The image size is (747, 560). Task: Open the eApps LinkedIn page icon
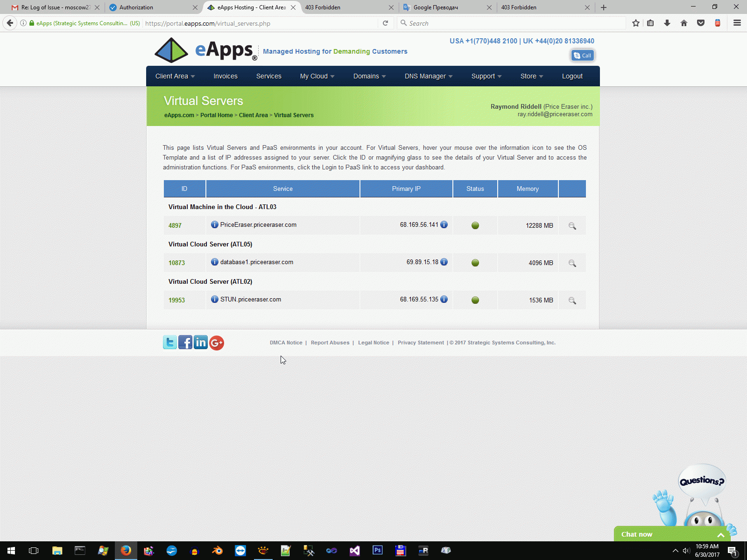click(x=201, y=343)
